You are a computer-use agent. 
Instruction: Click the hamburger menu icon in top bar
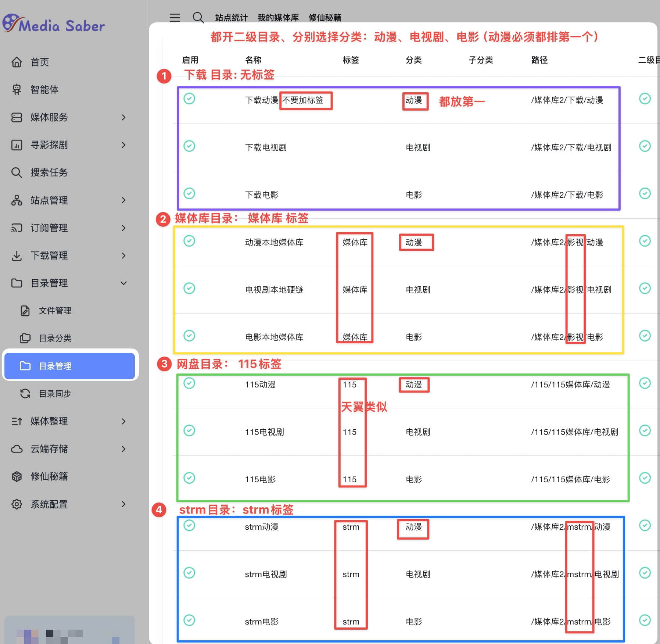coord(175,18)
